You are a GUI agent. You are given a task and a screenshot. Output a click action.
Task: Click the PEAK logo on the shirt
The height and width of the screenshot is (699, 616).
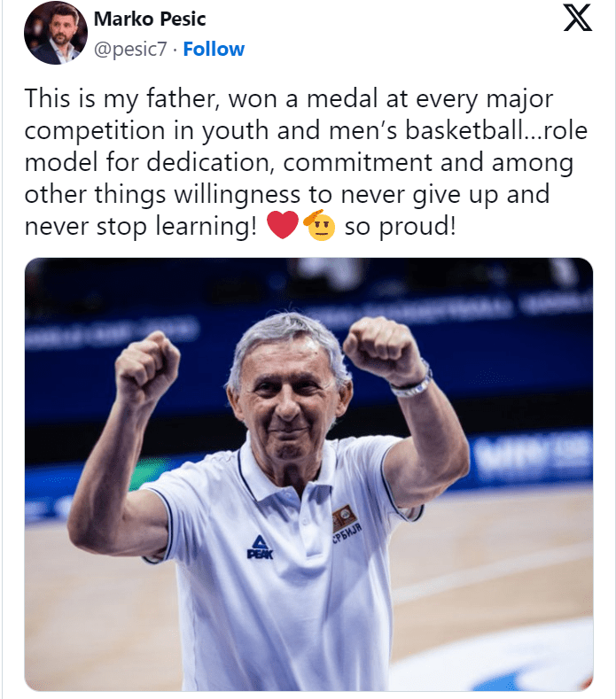click(260, 547)
